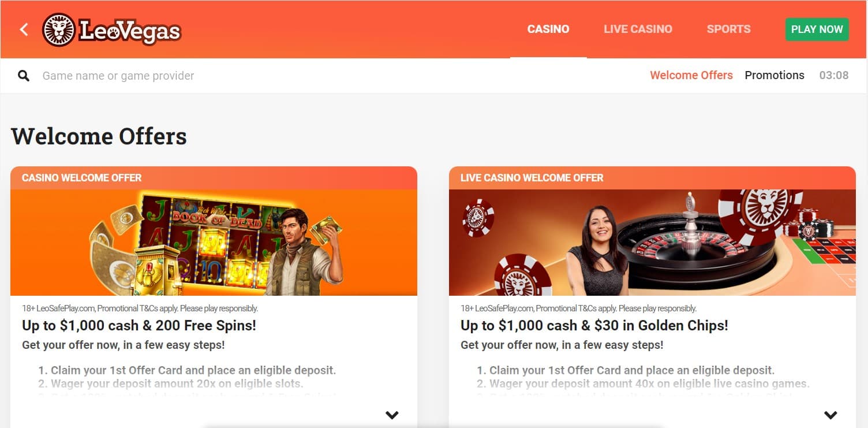868x428 pixels.
Task: Click the back arrow in header
Action: pos(24,29)
